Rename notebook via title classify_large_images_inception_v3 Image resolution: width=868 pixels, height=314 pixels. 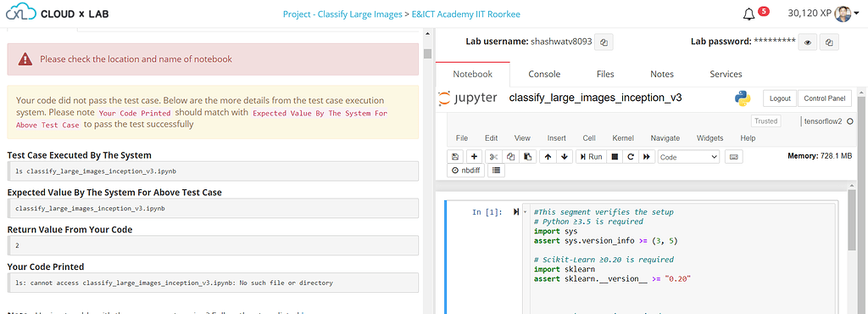click(x=595, y=98)
